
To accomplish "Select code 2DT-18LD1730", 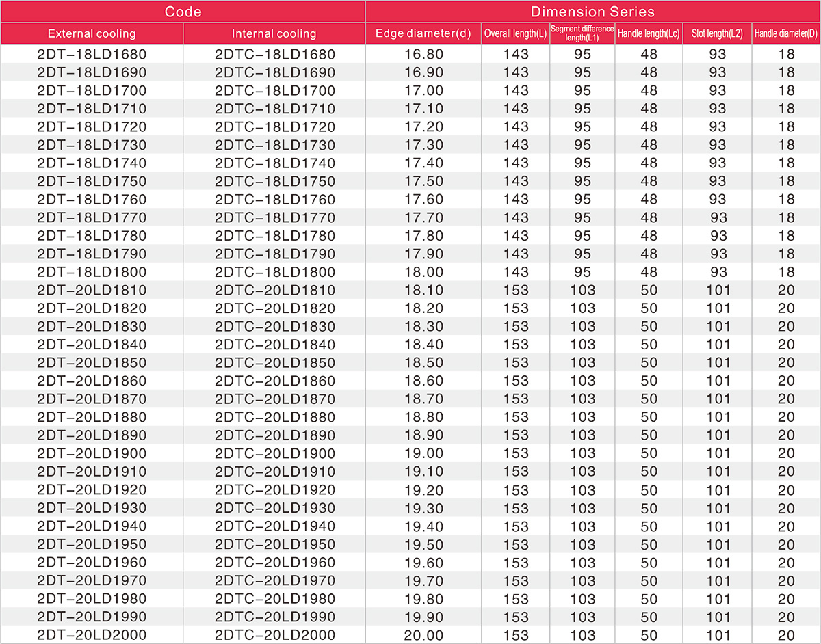I will click(x=92, y=145).
